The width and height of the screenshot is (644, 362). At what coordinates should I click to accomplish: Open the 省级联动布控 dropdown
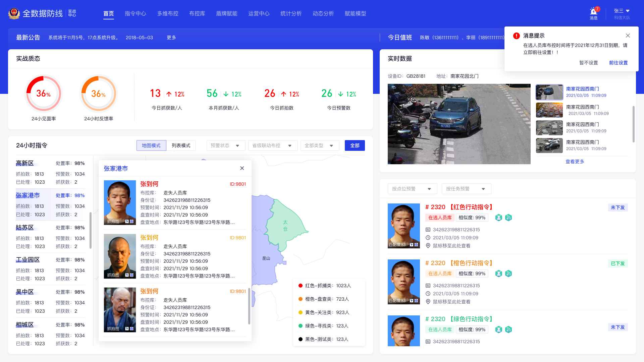coord(273,145)
